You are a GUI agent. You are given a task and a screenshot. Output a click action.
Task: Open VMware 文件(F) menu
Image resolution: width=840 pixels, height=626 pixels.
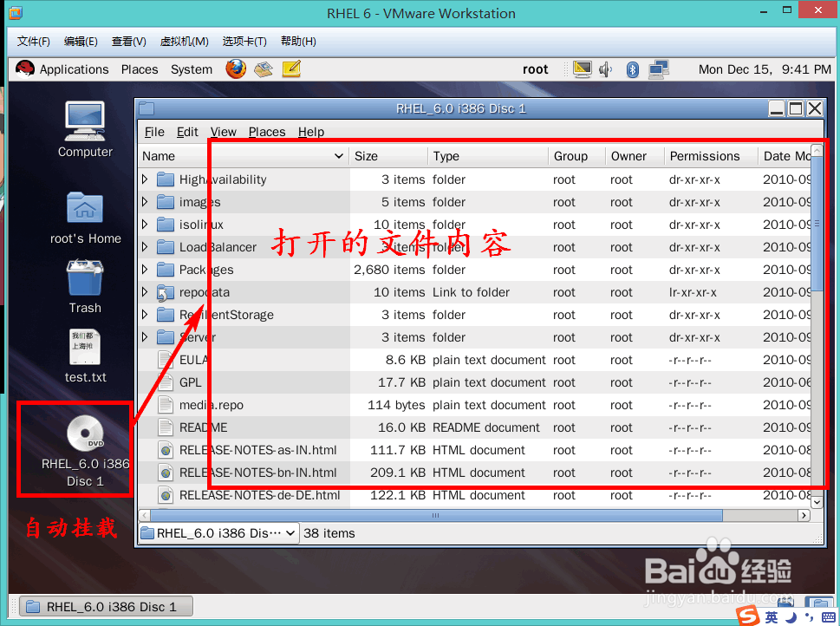33,42
